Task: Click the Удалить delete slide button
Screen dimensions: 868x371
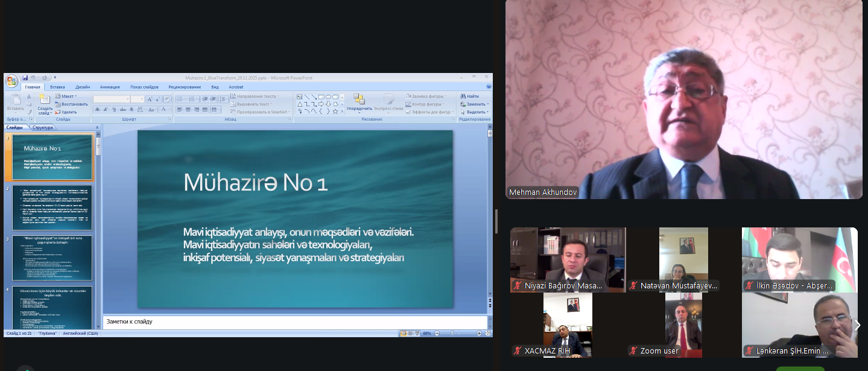Action: pyautogui.click(x=66, y=112)
